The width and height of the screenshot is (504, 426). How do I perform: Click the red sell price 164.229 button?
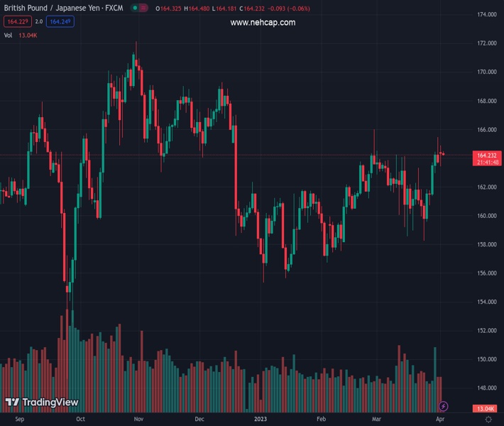tap(17, 21)
